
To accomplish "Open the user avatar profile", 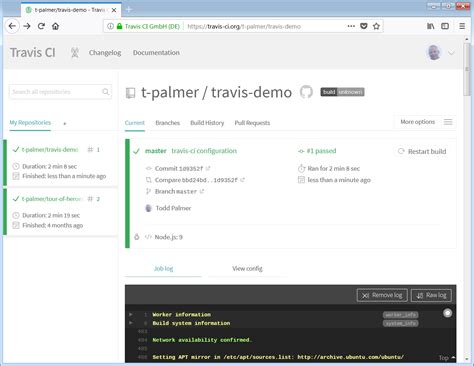I will coord(434,53).
